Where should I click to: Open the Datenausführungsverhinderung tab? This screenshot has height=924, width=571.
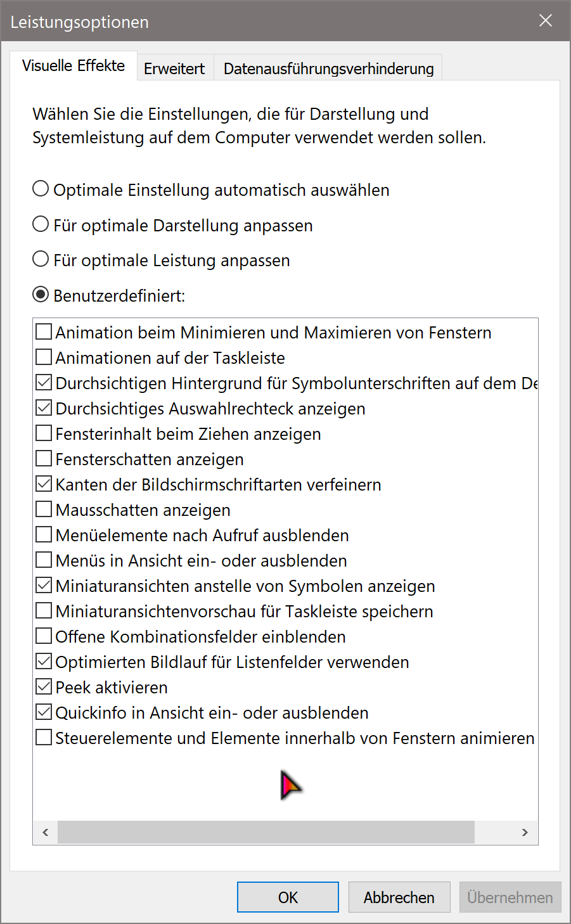(x=328, y=68)
